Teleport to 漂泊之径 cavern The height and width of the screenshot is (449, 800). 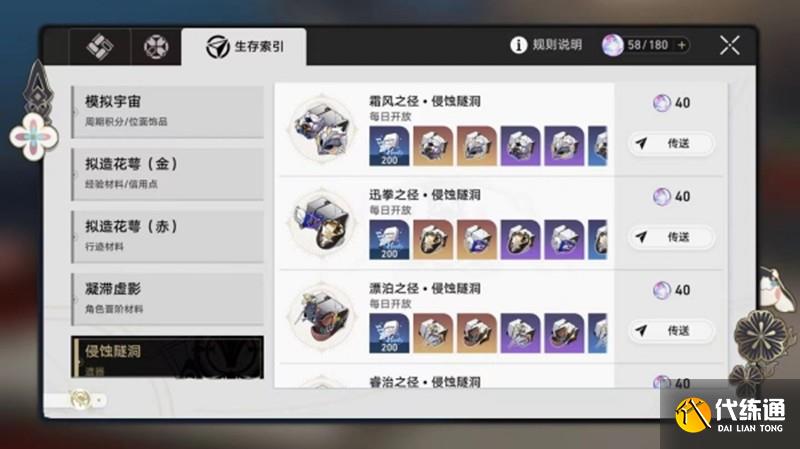671,331
